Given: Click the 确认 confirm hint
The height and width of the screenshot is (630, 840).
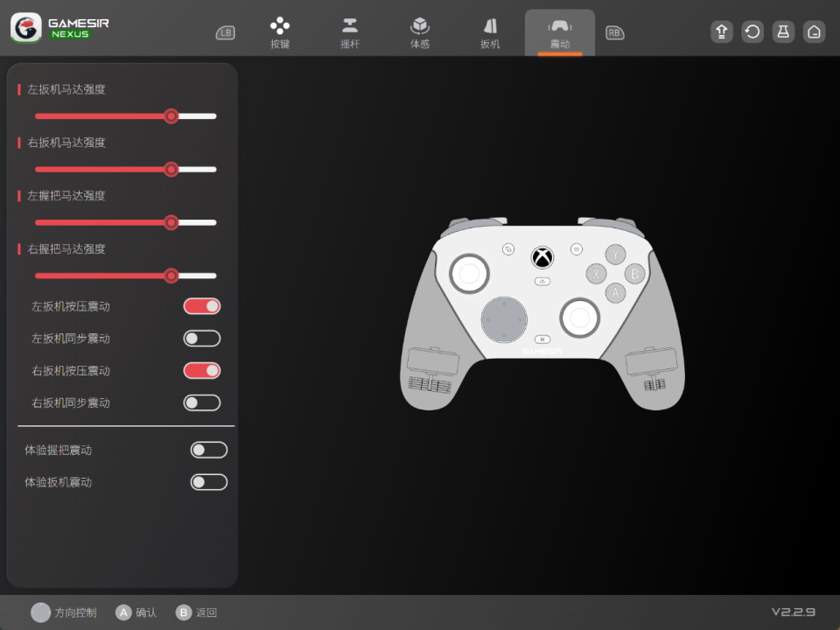Looking at the screenshot, I should [x=136, y=612].
